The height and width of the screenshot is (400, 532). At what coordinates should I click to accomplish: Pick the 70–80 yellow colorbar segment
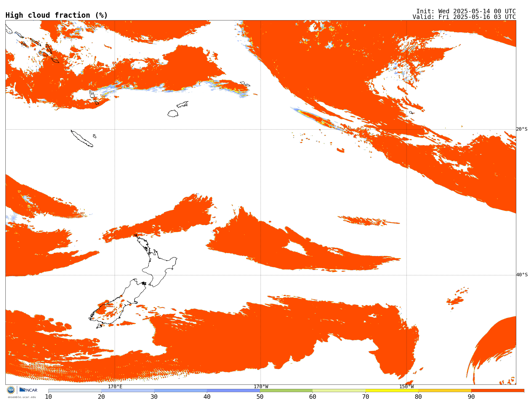[392, 391]
